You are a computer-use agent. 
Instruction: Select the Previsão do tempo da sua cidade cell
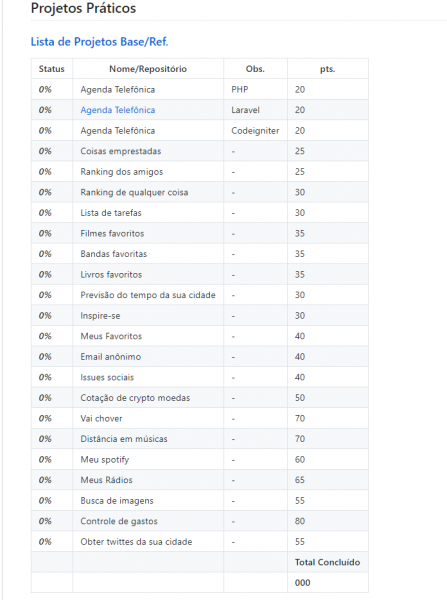[x=148, y=295]
